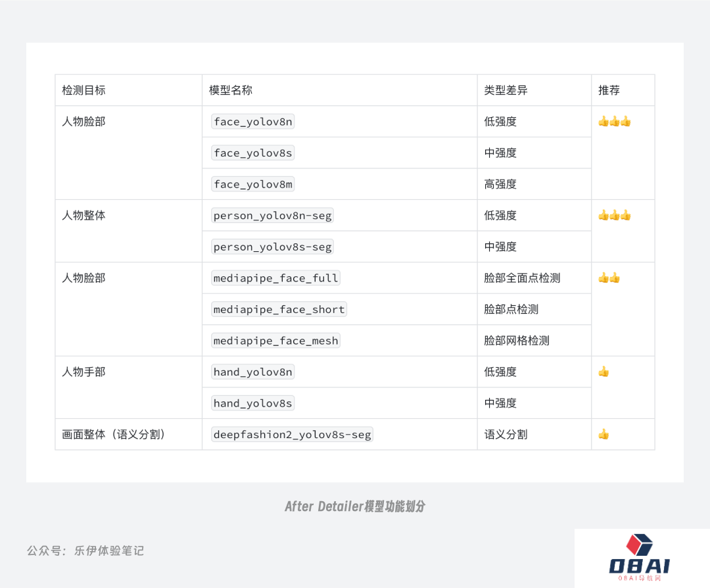Click the 模型名称 column header
The image size is (710, 588).
[x=231, y=90]
